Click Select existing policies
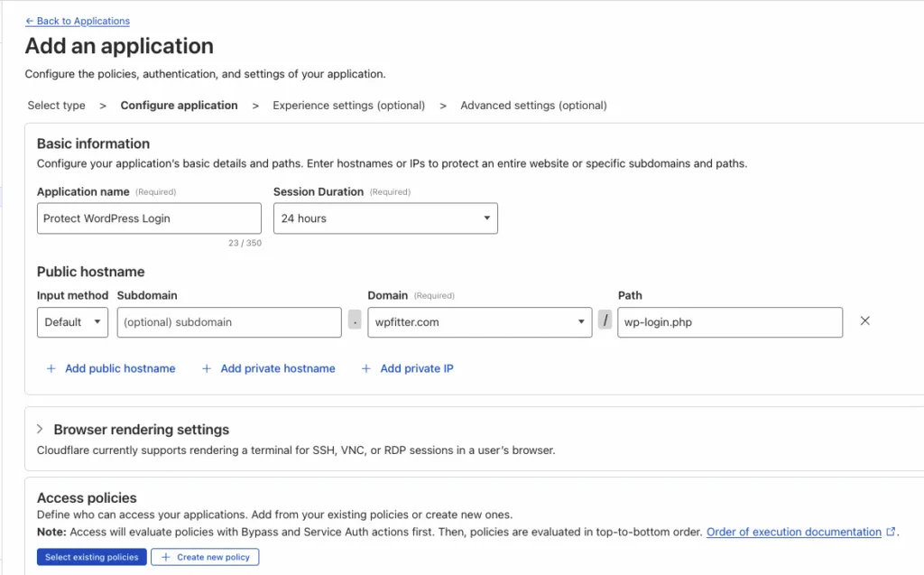Screen dimensions: 924x575 tap(91, 557)
